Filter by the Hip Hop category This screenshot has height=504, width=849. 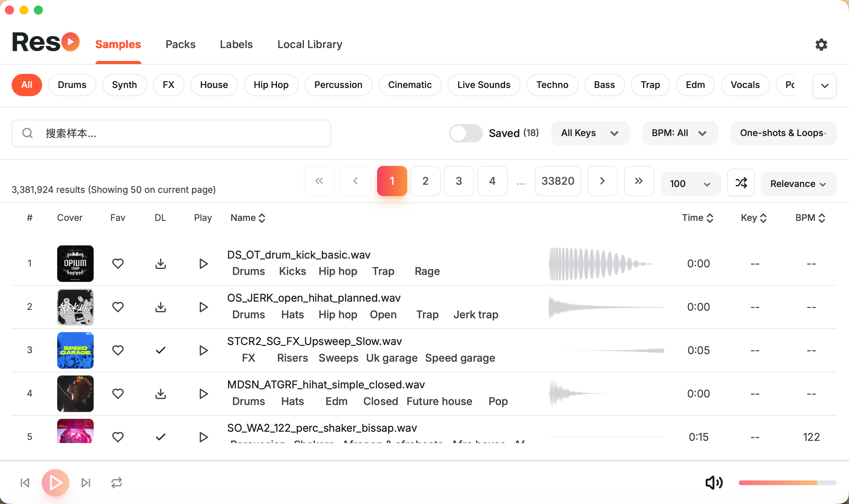tap(271, 85)
